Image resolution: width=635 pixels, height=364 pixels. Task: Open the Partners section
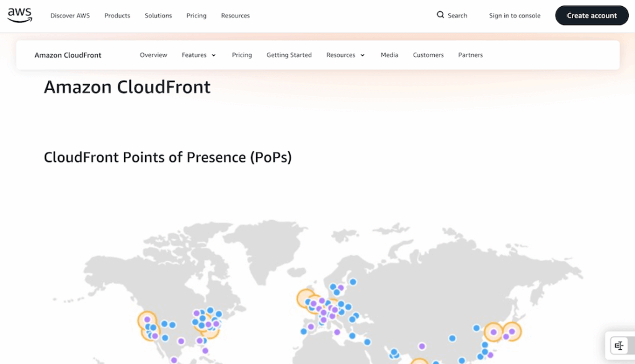[x=470, y=55]
